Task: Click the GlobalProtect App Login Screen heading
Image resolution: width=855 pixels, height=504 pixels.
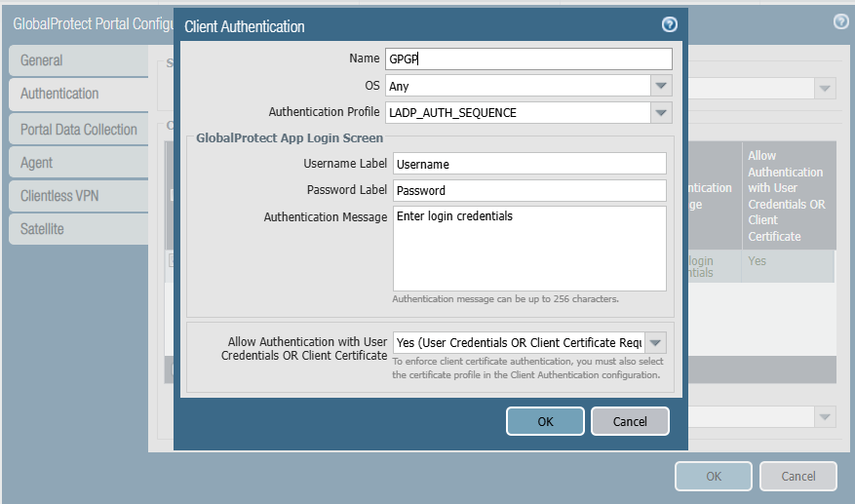Action: pos(290,138)
